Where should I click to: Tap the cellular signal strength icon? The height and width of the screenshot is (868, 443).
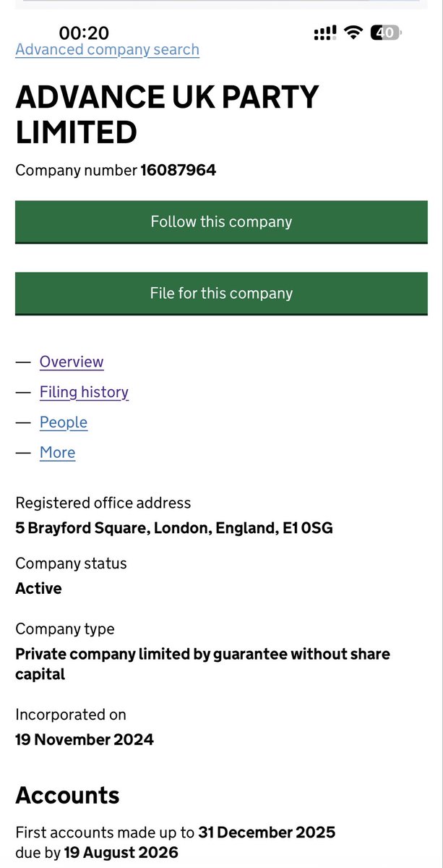coord(324,33)
